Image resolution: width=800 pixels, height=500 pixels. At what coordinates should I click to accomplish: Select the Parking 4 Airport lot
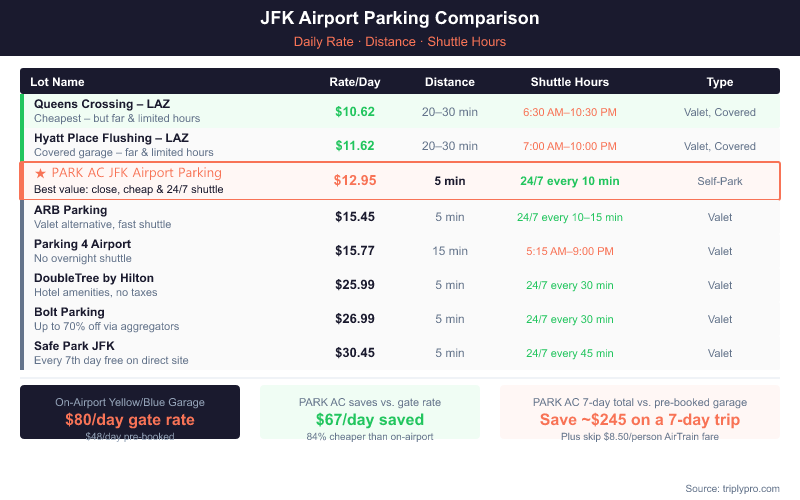tap(82, 244)
